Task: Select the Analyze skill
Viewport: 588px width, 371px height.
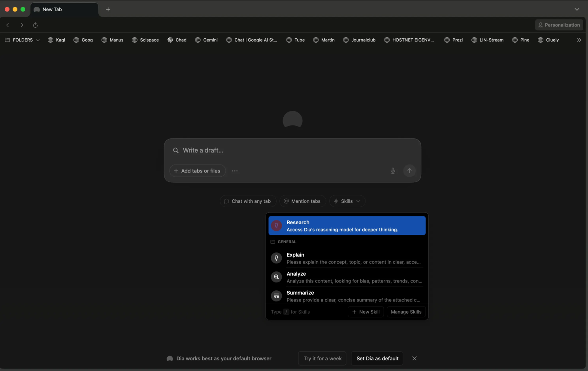Action: click(347, 277)
